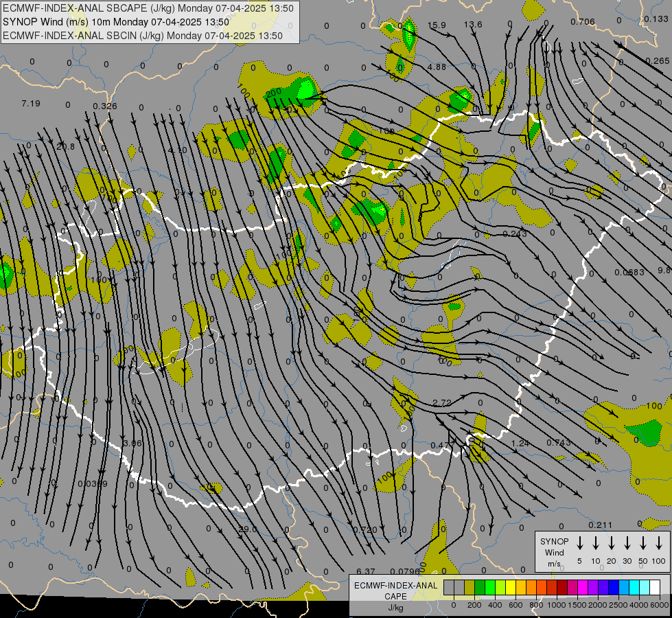Image resolution: width=672 pixels, height=618 pixels.
Task: Click the map value '1.24'
Action: click(520, 443)
